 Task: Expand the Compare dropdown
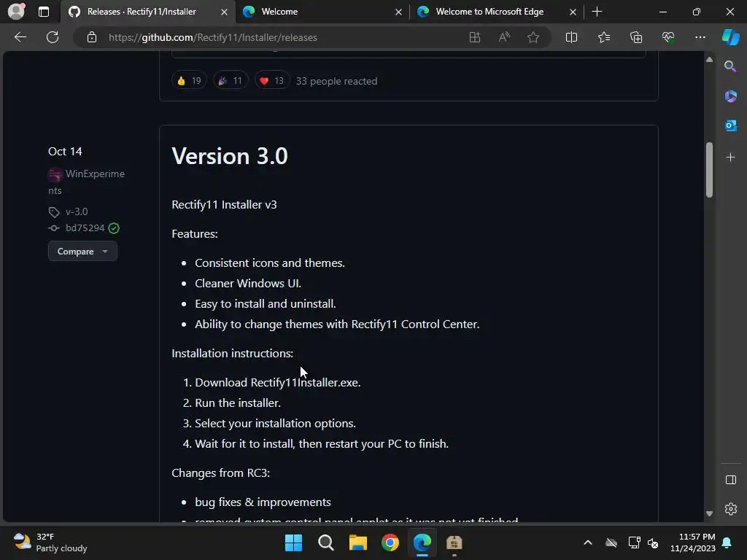point(82,251)
